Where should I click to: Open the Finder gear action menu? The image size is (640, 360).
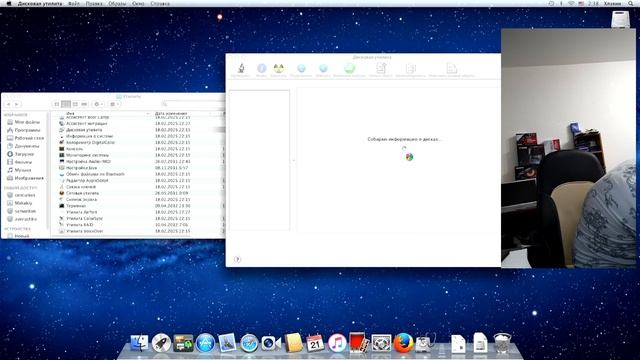pos(98,104)
